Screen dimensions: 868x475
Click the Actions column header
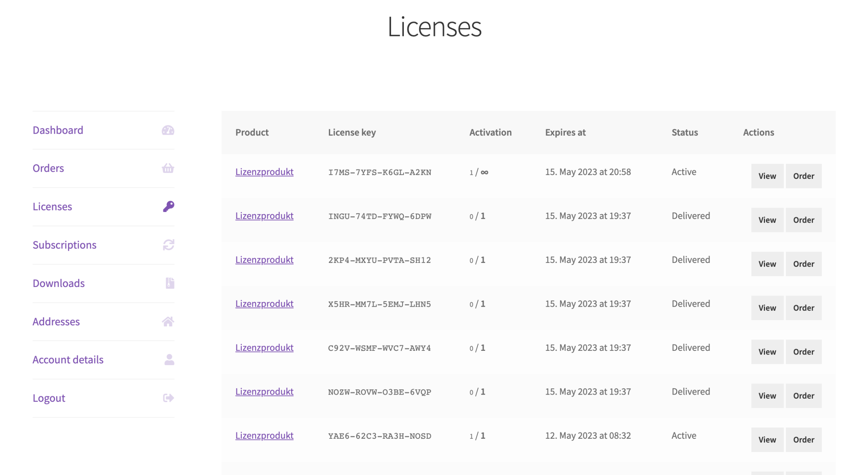coord(758,132)
